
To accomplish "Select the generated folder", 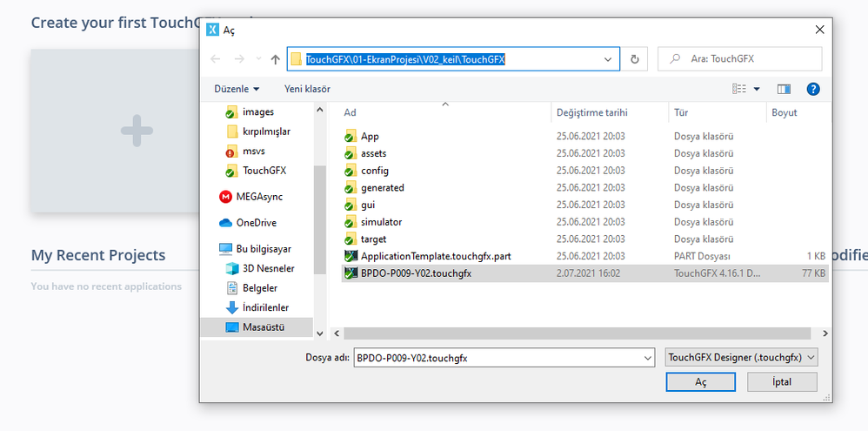I will [x=383, y=188].
